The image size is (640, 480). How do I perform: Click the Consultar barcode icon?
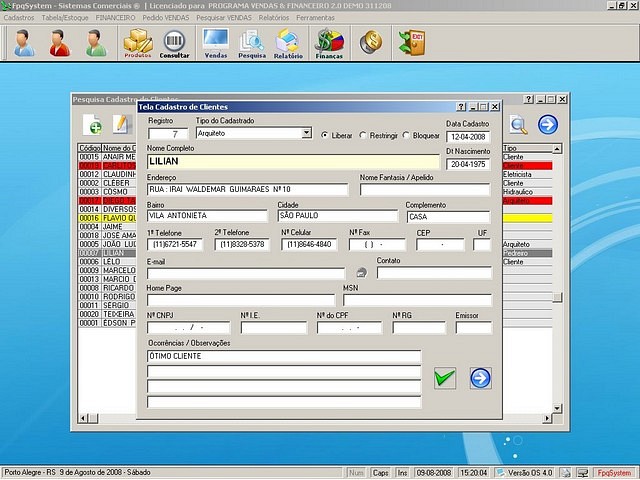(x=174, y=43)
